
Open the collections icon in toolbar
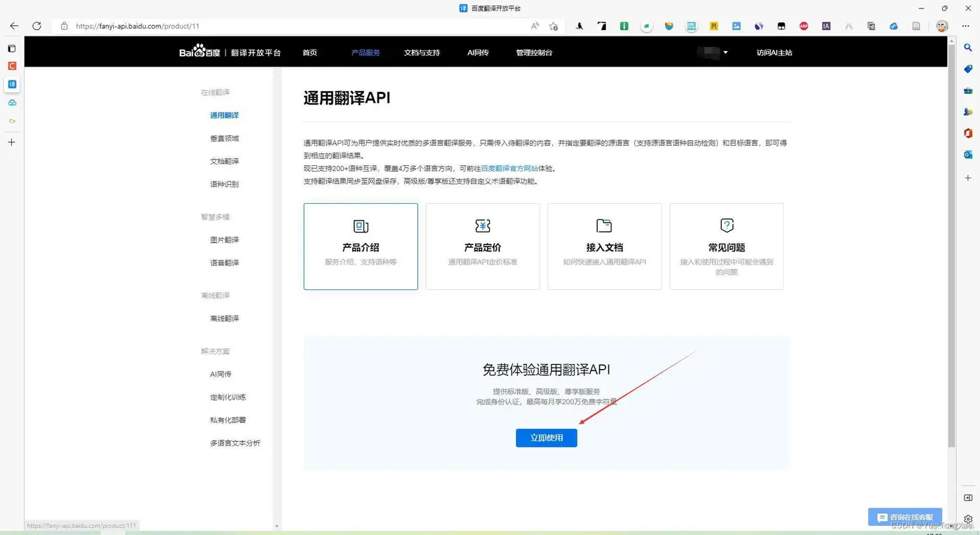(871, 26)
